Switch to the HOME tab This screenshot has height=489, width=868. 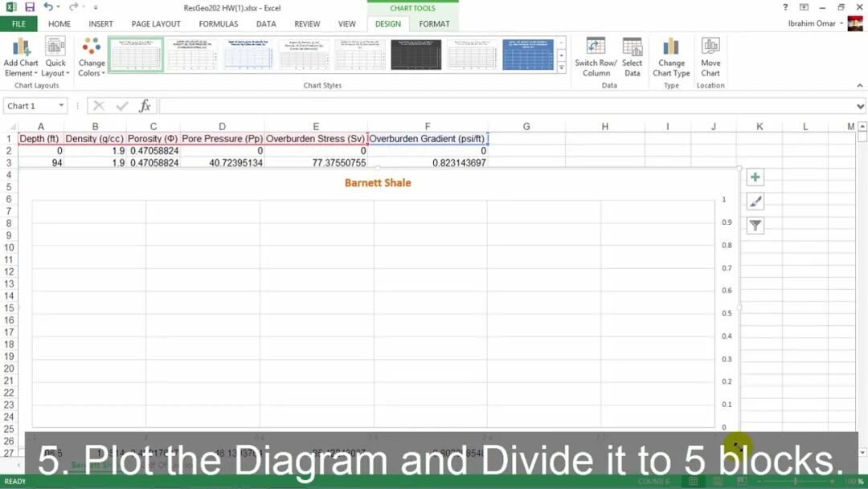click(59, 24)
